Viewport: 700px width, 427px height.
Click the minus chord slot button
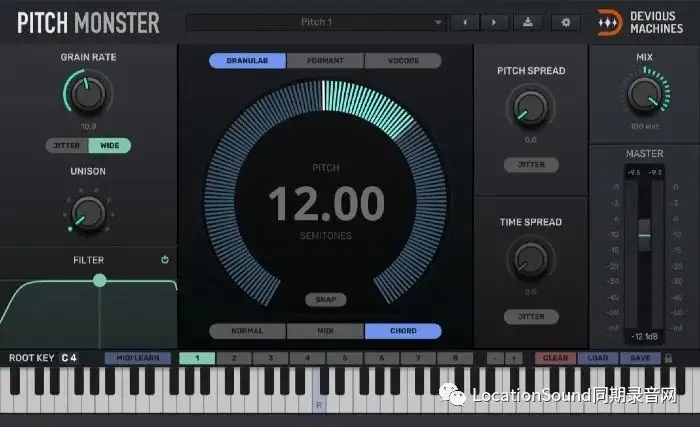495,358
